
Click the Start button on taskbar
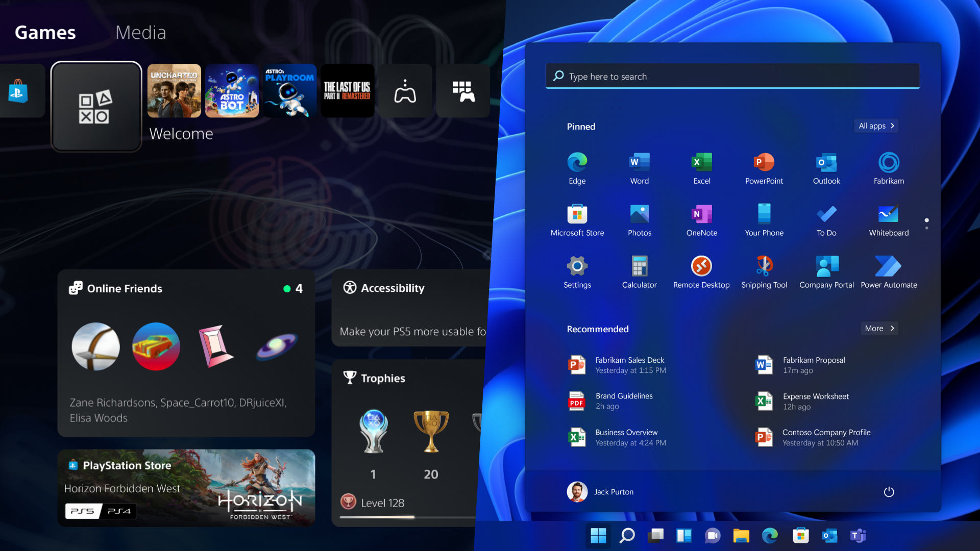(x=598, y=535)
